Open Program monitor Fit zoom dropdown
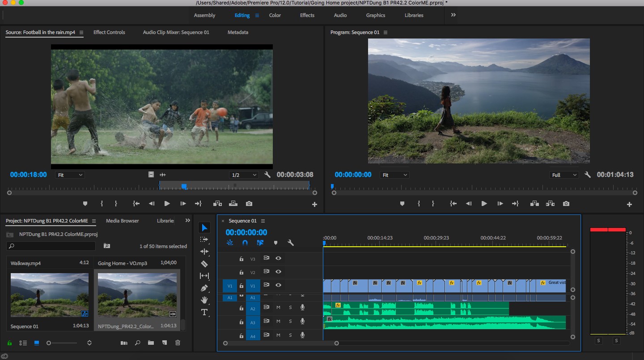 tap(395, 175)
